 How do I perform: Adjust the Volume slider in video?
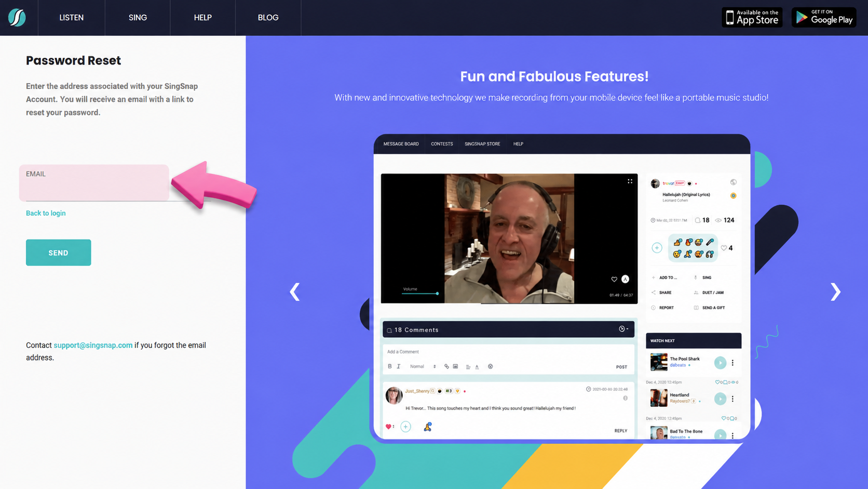(x=420, y=294)
